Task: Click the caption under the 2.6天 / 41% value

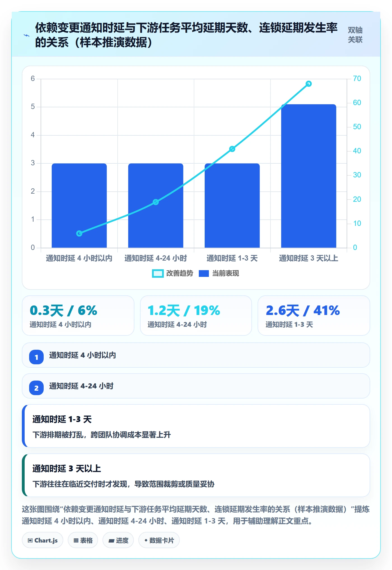Action: click(289, 325)
